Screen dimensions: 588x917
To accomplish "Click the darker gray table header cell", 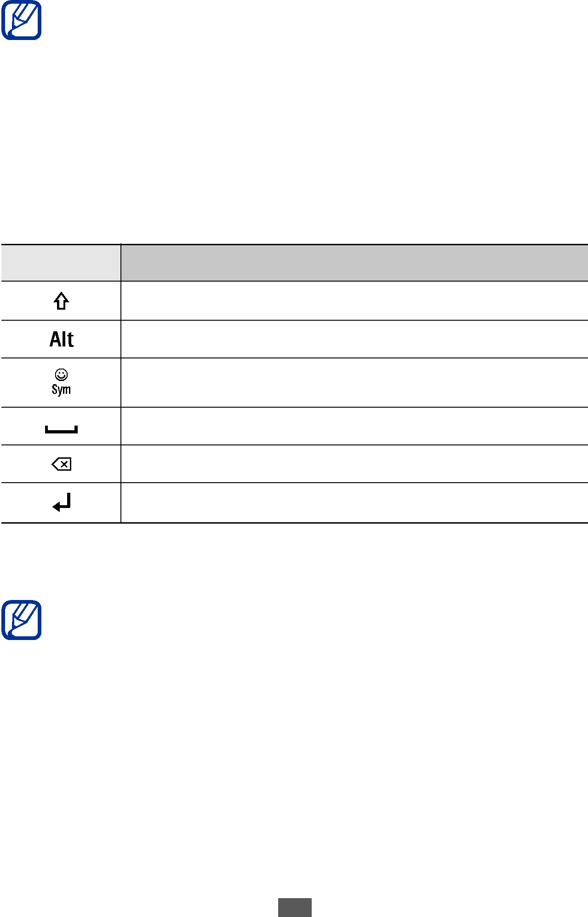I will coord(354,263).
